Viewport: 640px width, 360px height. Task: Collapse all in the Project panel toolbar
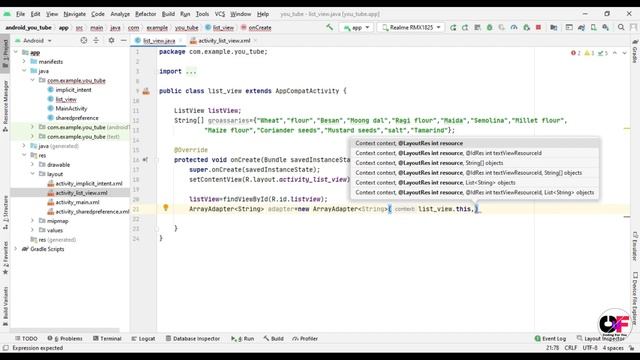[x=96, y=40]
